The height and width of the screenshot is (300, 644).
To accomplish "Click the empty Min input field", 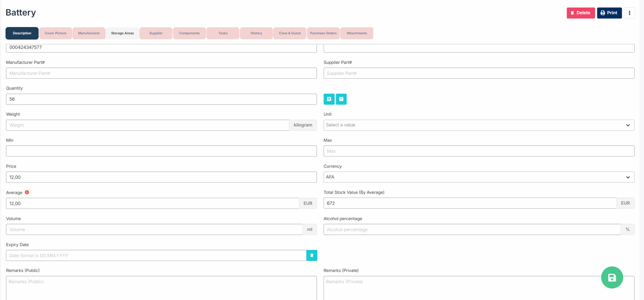I will click(161, 151).
